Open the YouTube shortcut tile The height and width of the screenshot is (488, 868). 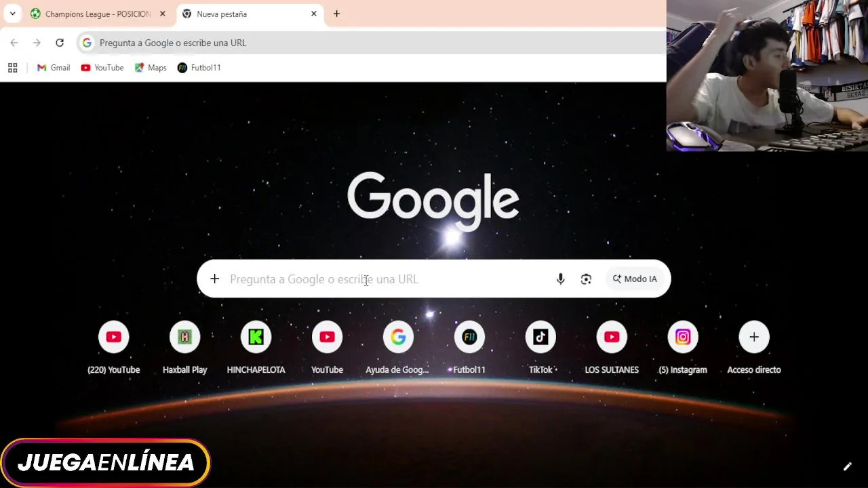[x=328, y=348]
